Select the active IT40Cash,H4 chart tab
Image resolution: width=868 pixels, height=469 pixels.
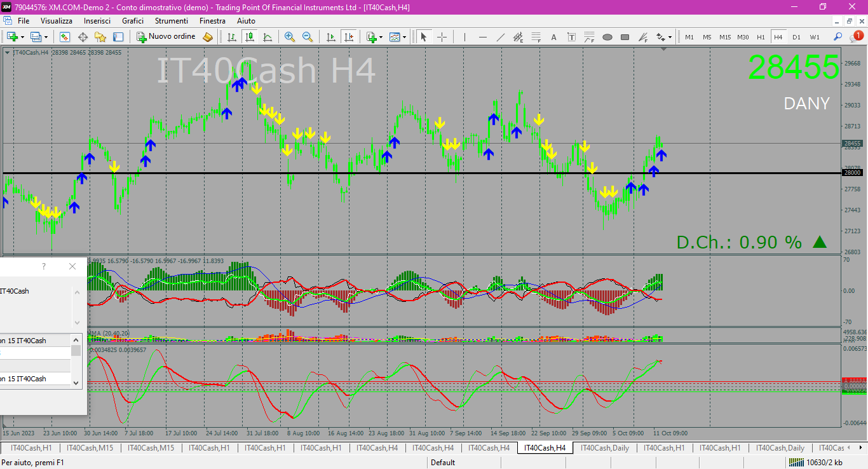[545, 448]
